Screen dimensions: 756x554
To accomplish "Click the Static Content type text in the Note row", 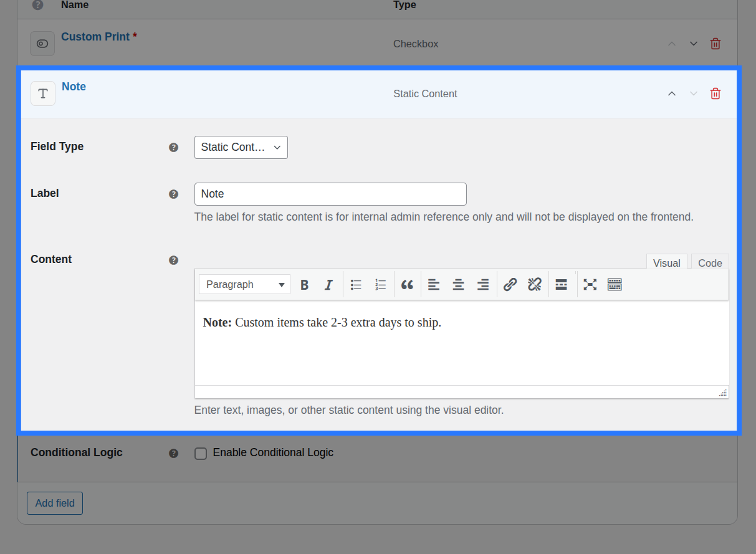I will click(425, 93).
